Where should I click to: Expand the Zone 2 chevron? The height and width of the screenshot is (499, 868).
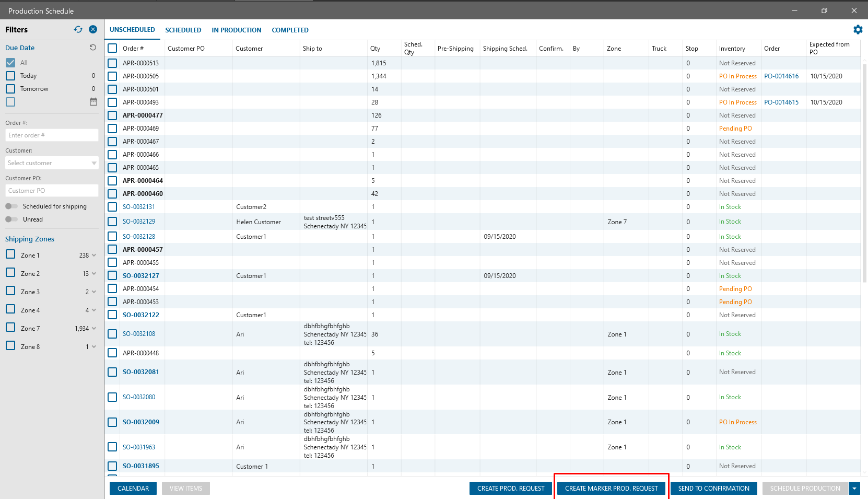(x=94, y=274)
